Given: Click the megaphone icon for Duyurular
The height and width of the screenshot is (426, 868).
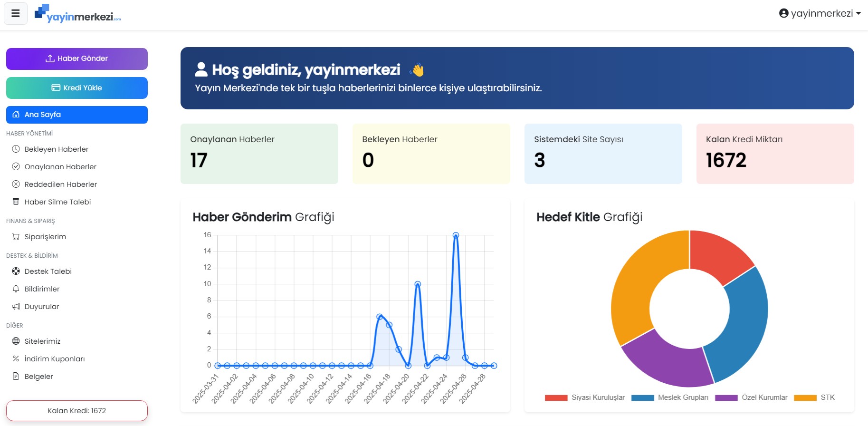Looking at the screenshot, I should pyautogui.click(x=16, y=306).
